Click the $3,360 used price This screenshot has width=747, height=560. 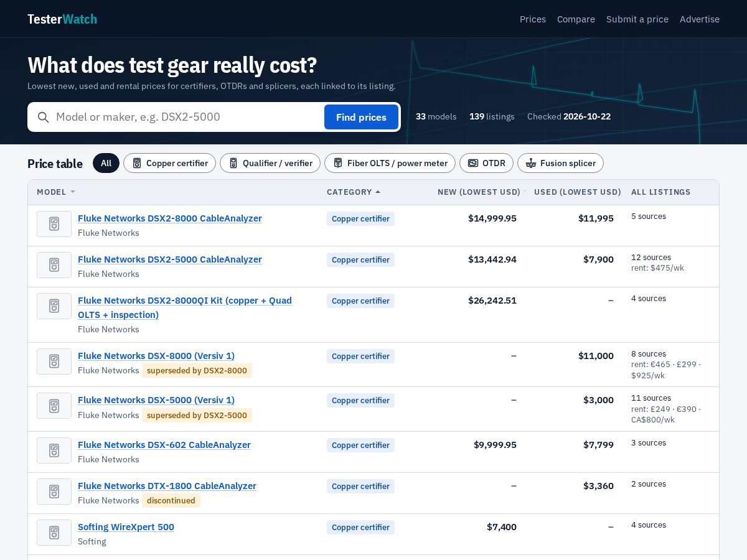point(598,486)
